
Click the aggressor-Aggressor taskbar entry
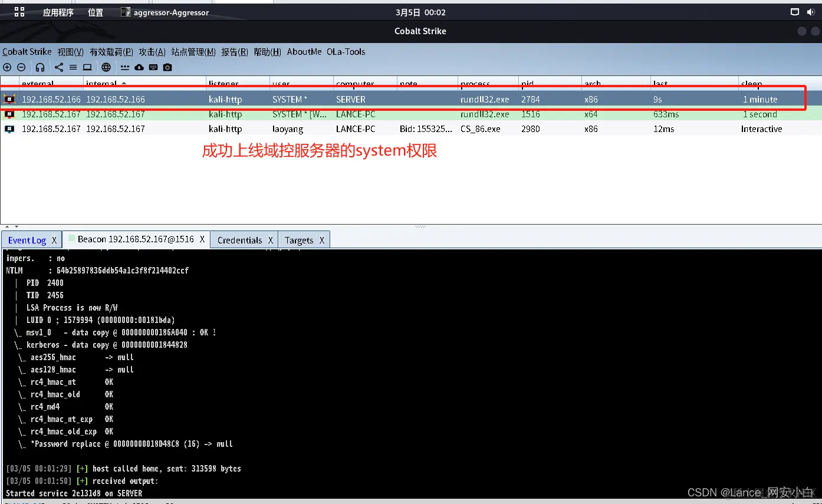(165, 12)
